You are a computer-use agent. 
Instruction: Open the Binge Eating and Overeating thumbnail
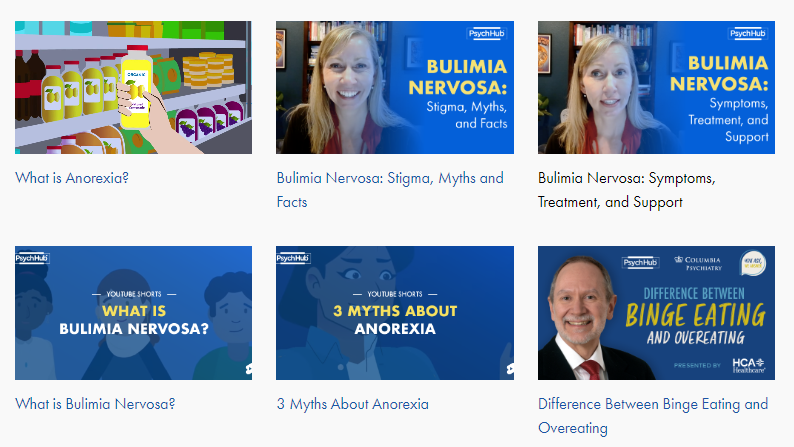[x=656, y=313]
